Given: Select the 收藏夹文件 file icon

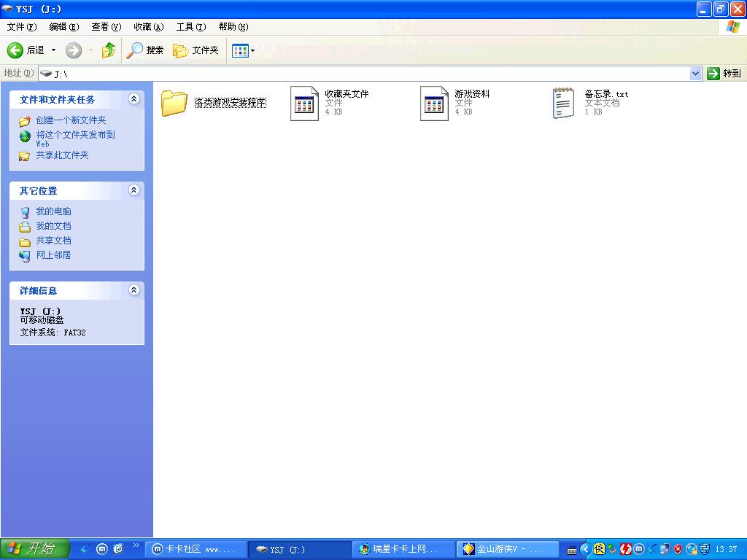Looking at the screenshot, I should [304, 104].
